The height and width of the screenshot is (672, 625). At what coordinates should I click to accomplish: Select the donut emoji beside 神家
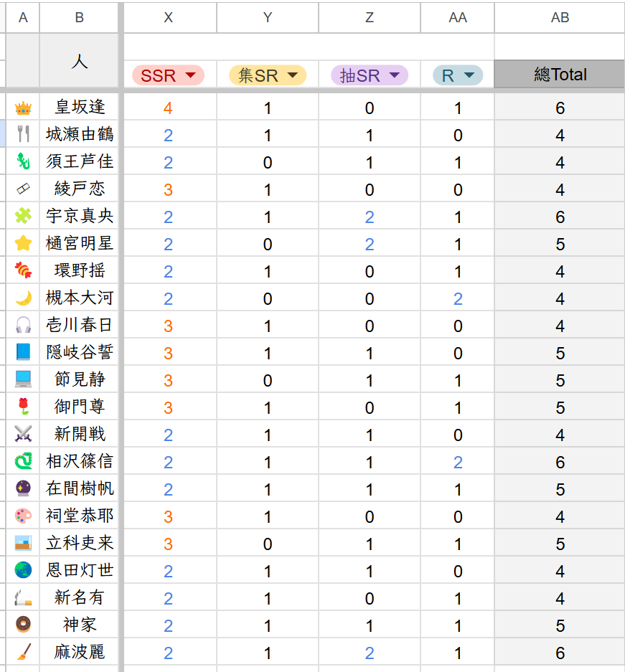pyautogui.click(x=23, y=625)
